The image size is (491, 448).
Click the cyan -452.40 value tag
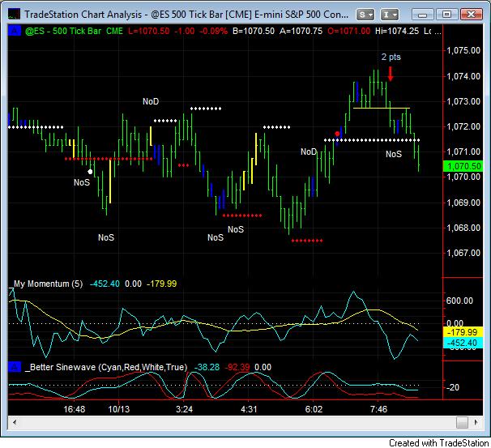click(463, 343)
